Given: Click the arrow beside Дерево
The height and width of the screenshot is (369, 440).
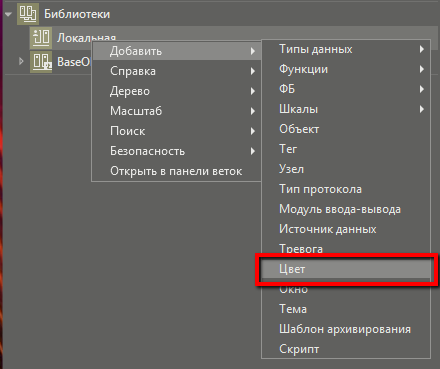Looking at the screenshot, I should tap(253, 91).
